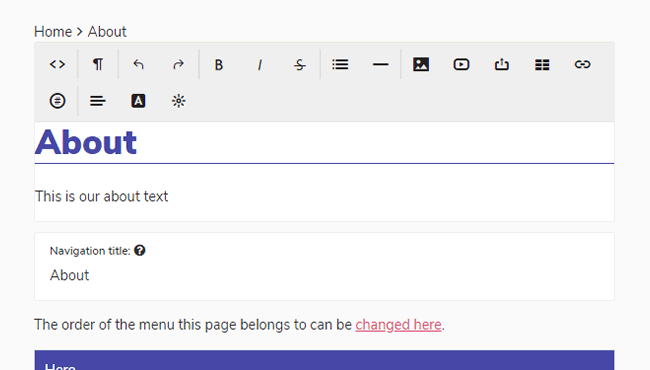Upload a file with the share icon

502,64
